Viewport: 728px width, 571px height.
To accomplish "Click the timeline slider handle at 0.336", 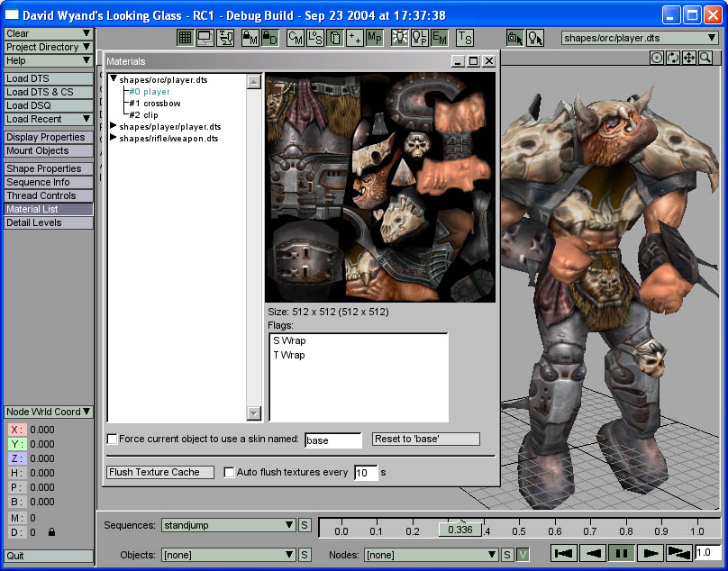I will click(x=460, y=530).
